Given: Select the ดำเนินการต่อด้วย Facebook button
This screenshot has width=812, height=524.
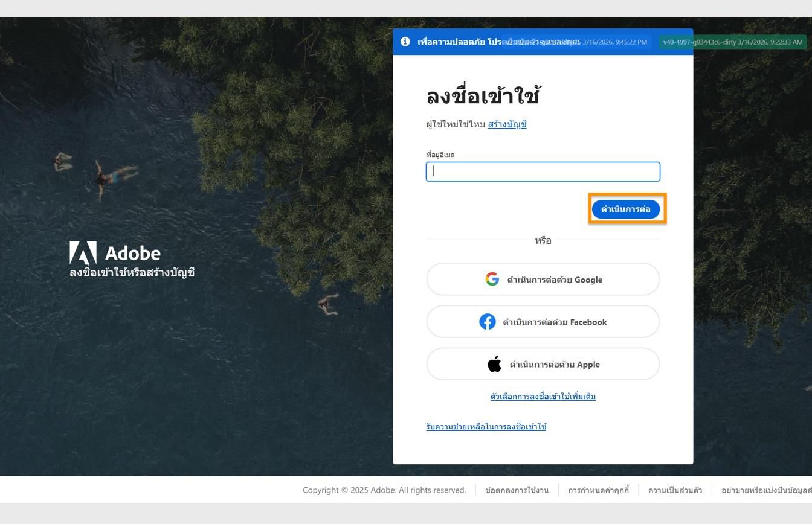Looking at the screenshot, I should click(543, 321).
